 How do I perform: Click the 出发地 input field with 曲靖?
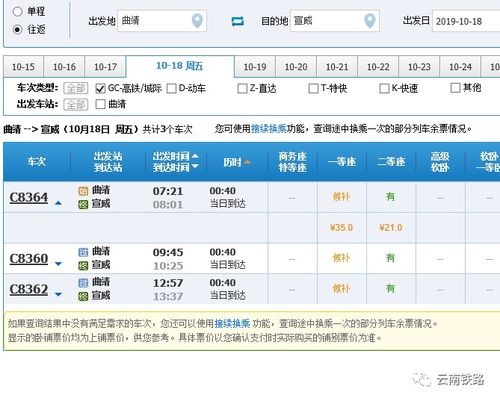tap(162, 21)
